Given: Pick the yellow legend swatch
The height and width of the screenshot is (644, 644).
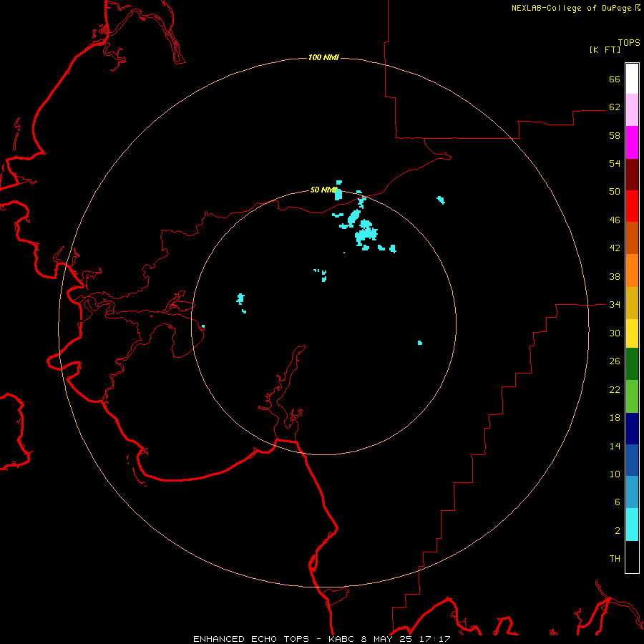Looking at the screenshot, I should click(632, 333).
